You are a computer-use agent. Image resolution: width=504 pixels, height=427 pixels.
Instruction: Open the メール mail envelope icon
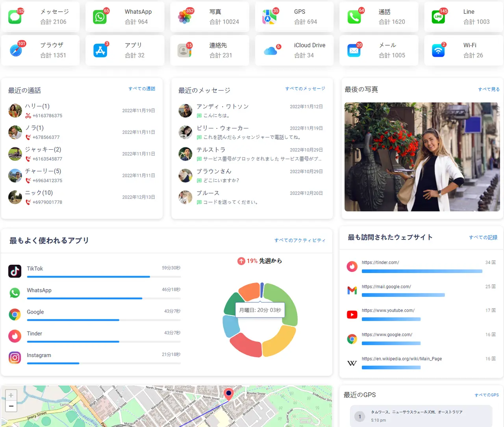[x=354, y=50]
